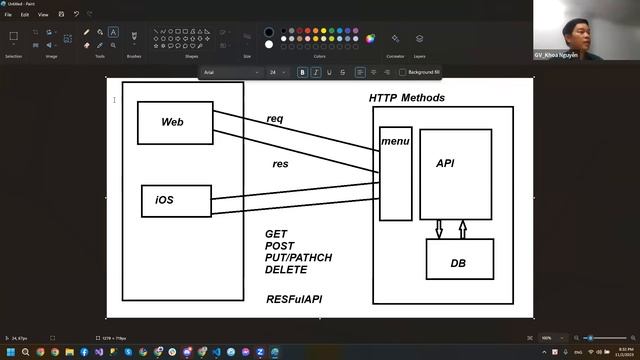Image resolution: width=640 pixels, height=360 pixels.
Task: Click the Brushes tool icon
Action: 134,36
